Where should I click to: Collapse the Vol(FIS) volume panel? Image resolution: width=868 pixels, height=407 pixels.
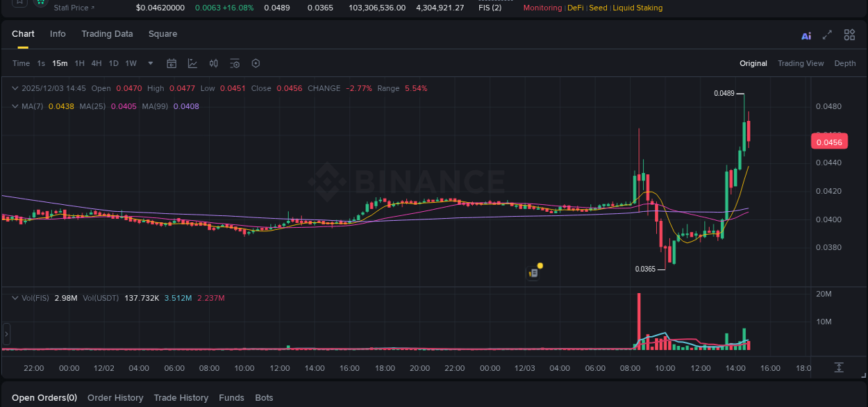(15, 297)
